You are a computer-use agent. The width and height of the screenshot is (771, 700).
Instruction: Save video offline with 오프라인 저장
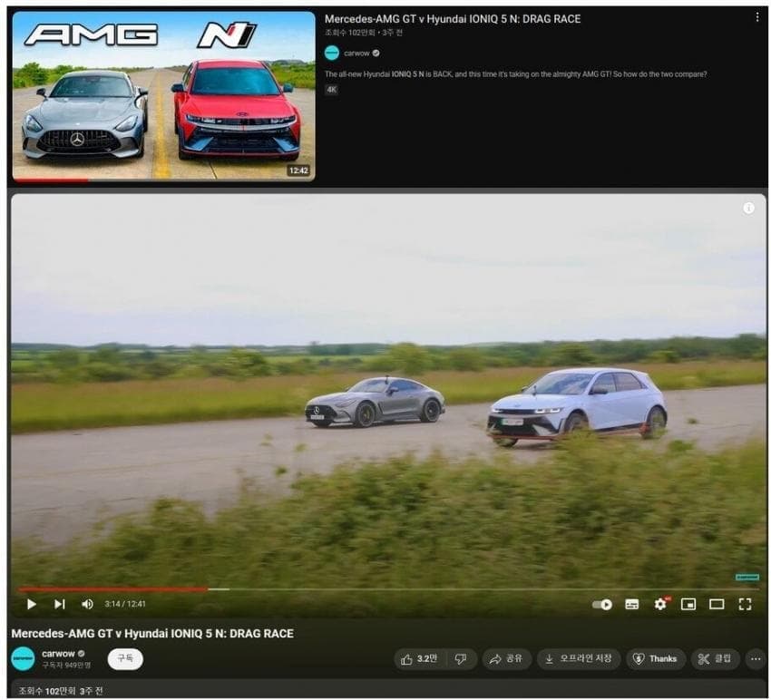(x=579, y=659)
